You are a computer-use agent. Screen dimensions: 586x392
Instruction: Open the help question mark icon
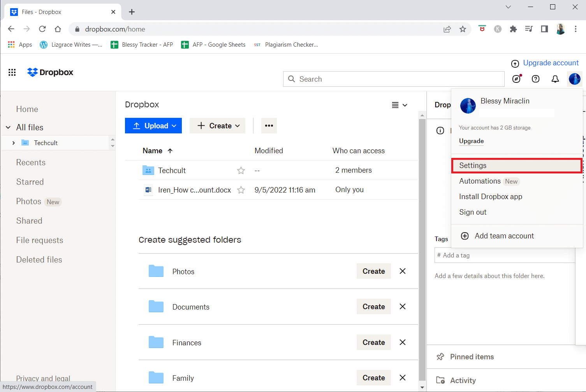coord(536,79)
